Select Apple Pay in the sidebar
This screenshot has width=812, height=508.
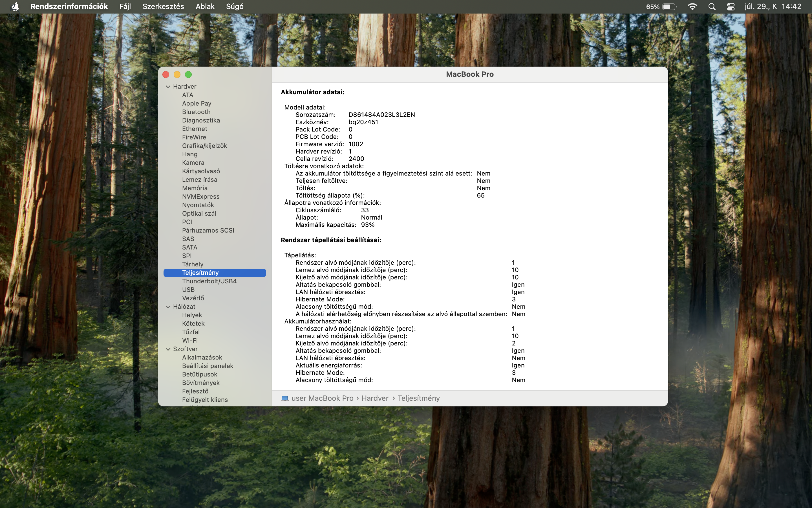tap(215, 104)
